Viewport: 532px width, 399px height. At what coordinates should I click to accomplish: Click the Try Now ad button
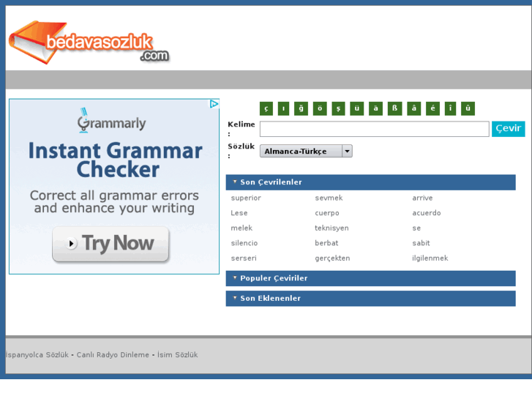[110, 244]
